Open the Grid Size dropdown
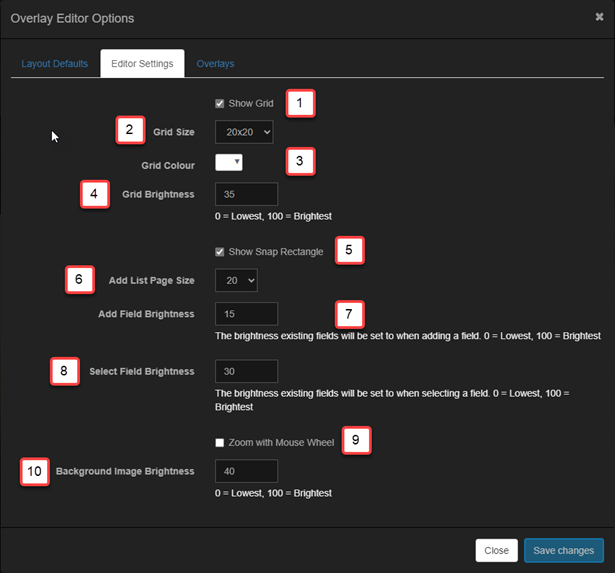615x573 pixels. pyautogui.click(x=243, y=132)
